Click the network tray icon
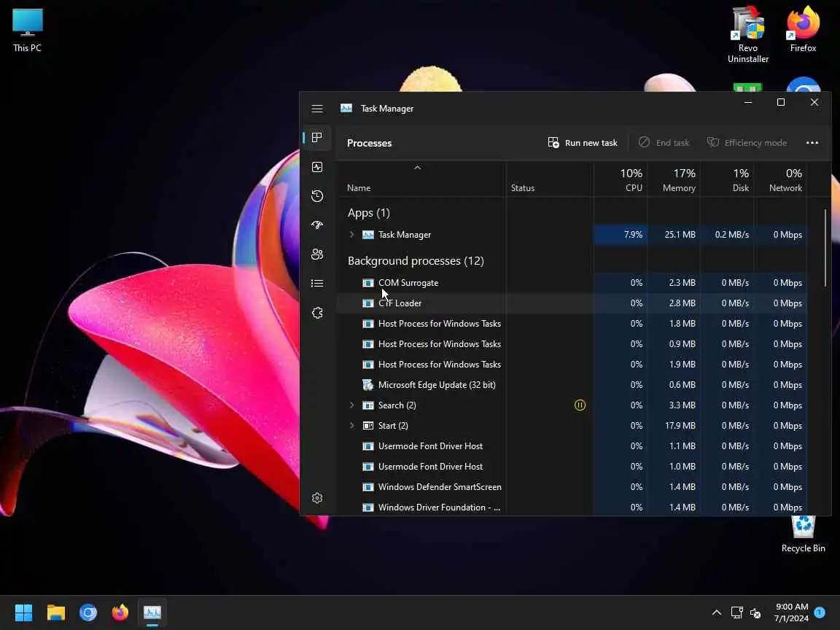840x630 pixels. click(x=736, y=612)
